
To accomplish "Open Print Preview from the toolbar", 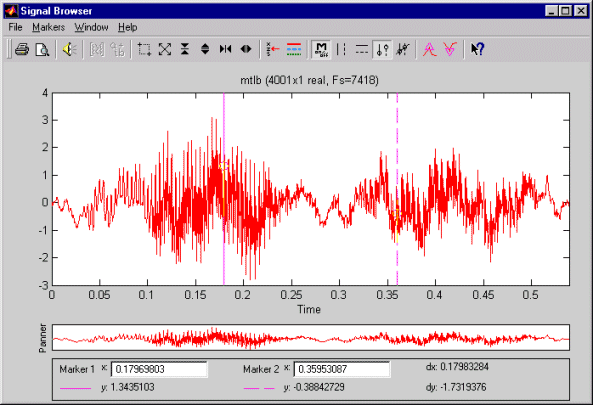I will tap(42, 49).
